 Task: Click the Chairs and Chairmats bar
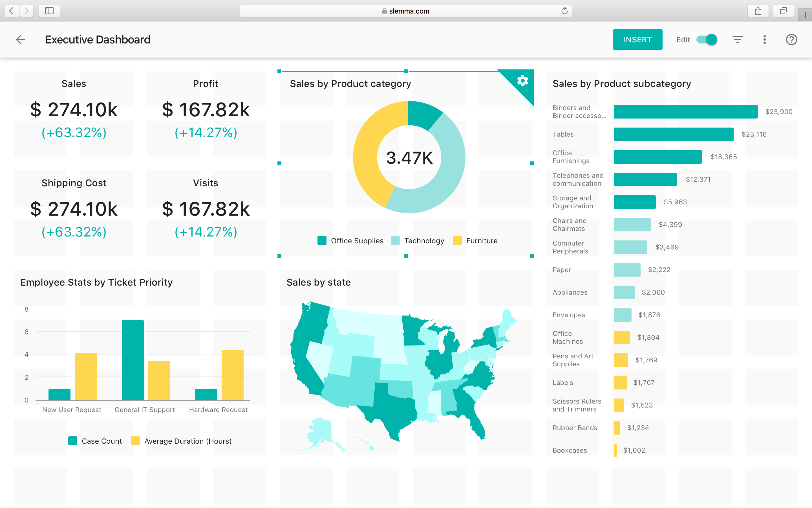pos(632,224)
